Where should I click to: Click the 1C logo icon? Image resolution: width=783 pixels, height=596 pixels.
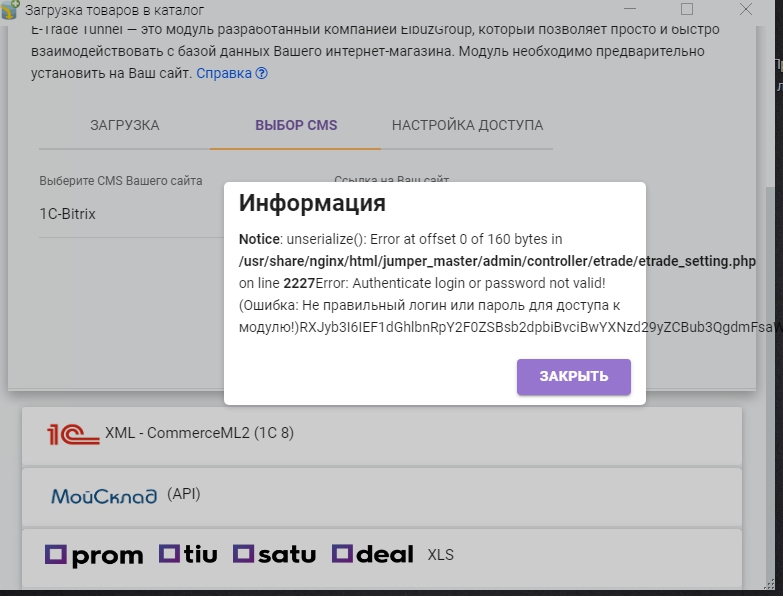(73, 434)
